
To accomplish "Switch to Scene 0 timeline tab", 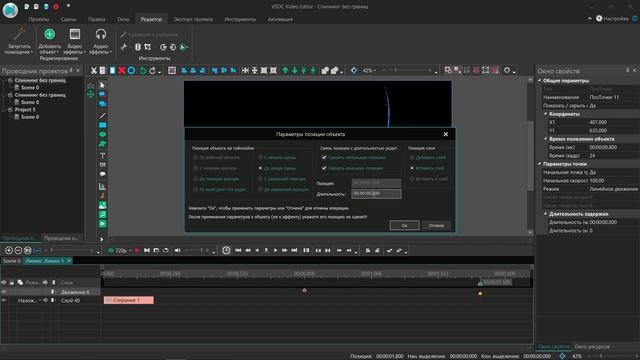I will coord(11,261).
